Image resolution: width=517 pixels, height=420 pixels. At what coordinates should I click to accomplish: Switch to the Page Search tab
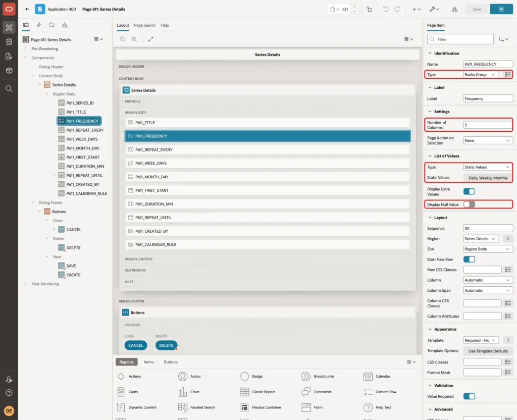(x=144, y=25)
